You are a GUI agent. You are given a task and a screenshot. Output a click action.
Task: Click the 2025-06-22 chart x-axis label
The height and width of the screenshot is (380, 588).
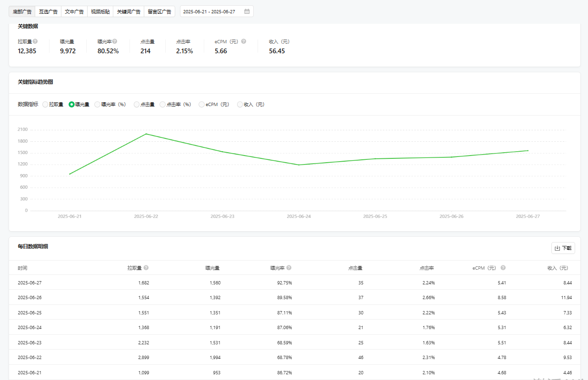pyautogui.click(x=146, y=216)
